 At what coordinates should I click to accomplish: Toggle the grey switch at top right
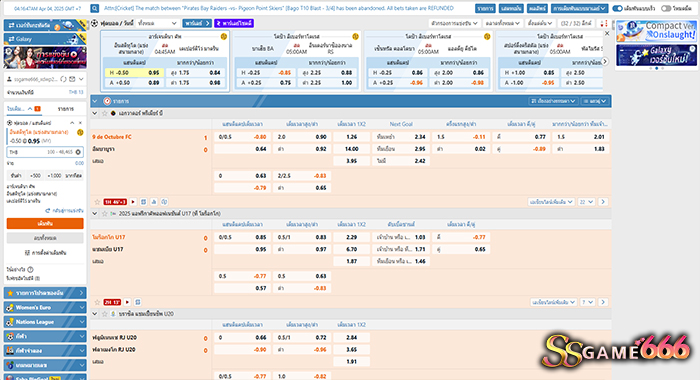coord(666,8)
